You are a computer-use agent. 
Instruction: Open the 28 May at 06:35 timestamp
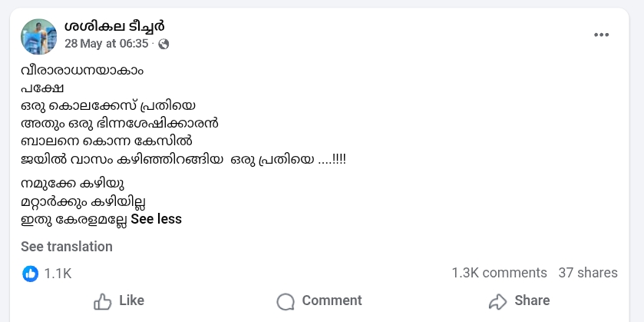click(x=107, y=44)
